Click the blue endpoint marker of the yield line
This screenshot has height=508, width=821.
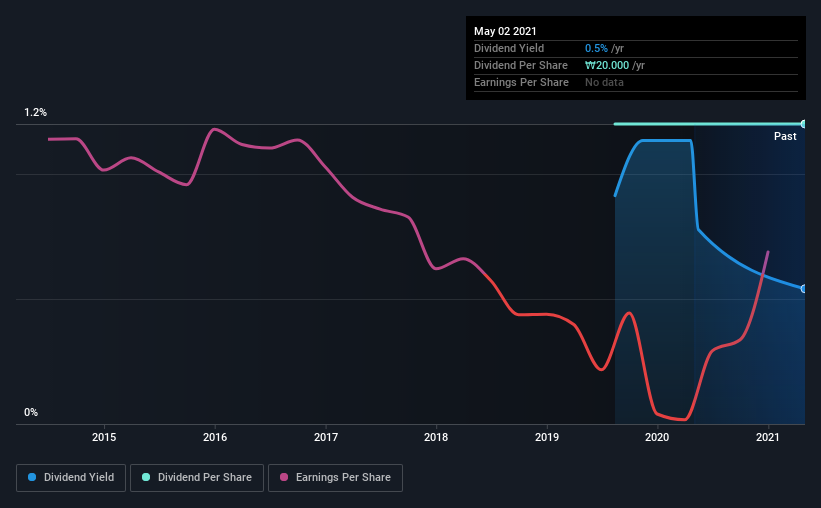point(803,289)
